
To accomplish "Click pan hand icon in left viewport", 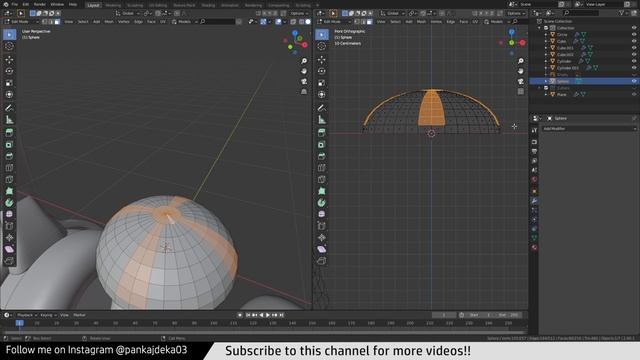I will point(304,71).
